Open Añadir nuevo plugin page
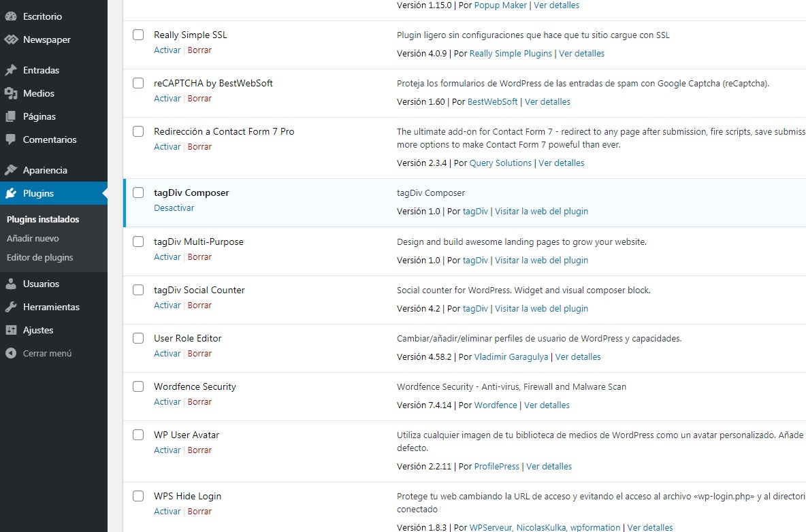This screenshot has height=532, width=806. (33, 238)
